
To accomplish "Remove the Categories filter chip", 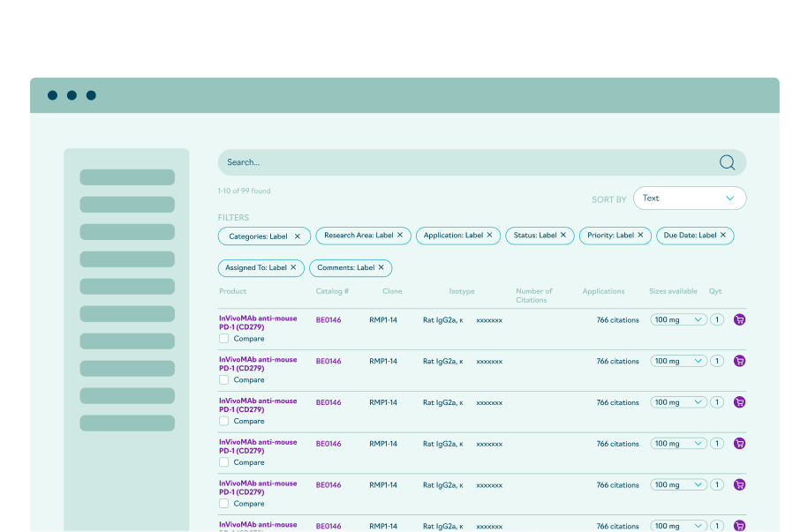I will pyautogui.click(x=298, y=236).
